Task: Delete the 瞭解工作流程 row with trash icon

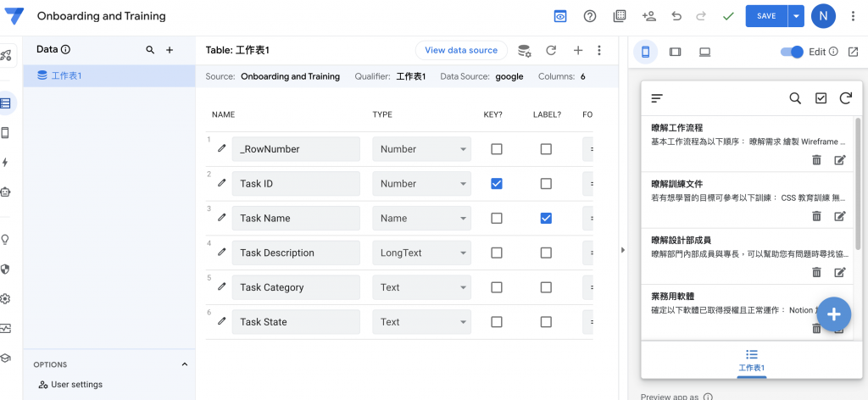Action: [x=816, y=159]
